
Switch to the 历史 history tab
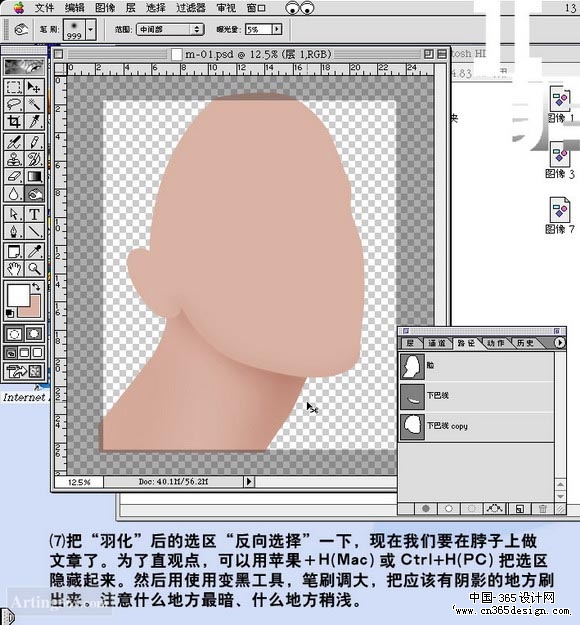tap(525, 343)
